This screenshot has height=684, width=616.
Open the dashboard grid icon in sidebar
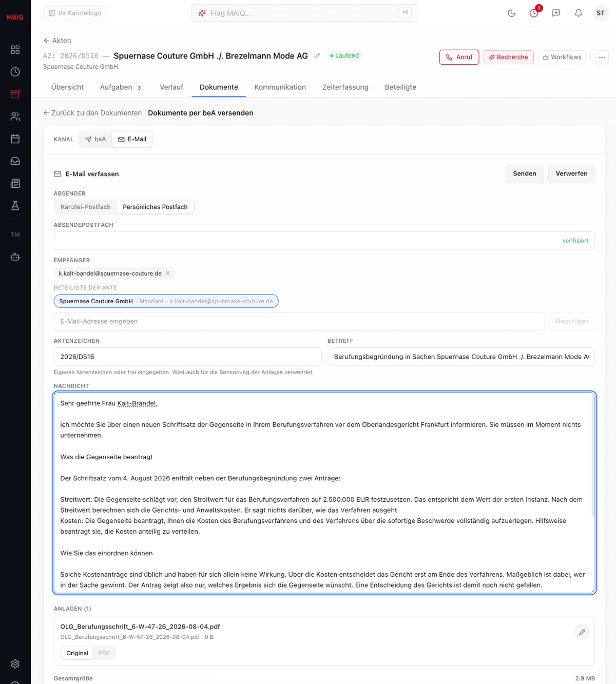(15, 50)
